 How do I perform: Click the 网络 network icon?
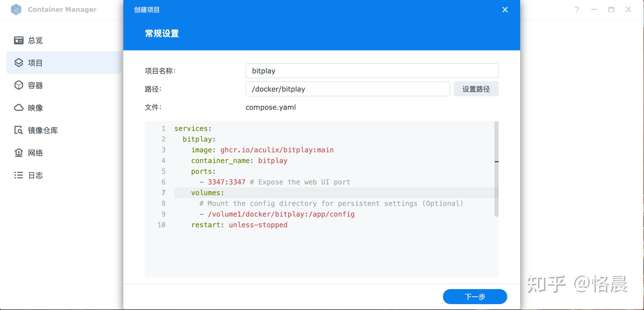click(18, 153)
